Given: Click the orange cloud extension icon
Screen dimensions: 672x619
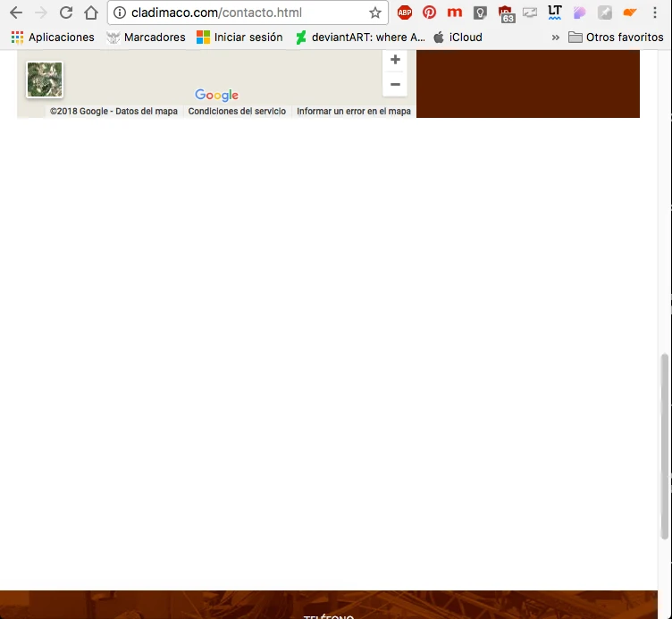Looking at the screenshot, I should point(630,13).
